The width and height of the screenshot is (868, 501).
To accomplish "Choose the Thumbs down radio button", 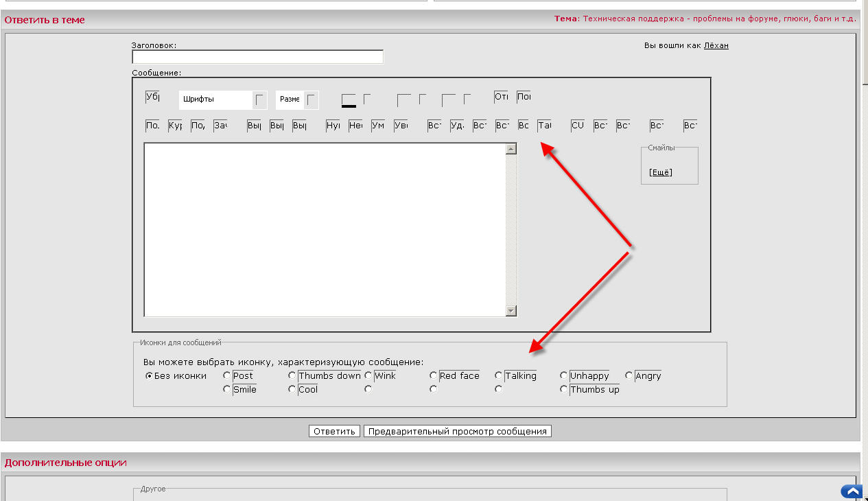I will (x=292, y=375).
